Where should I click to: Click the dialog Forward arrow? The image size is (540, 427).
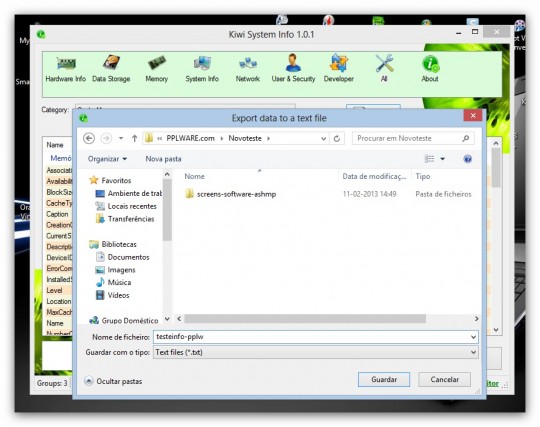click(106, 138)
